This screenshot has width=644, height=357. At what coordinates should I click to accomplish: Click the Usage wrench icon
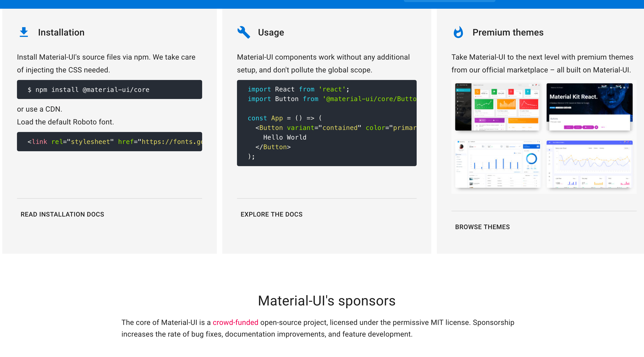click(x=243, y=32)
